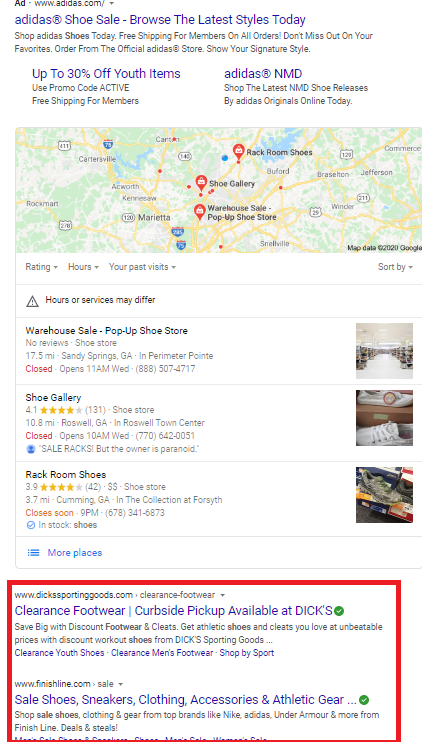Click the hours warning triangle icon
The image size is (422, 742).
(x=32, y=301)
